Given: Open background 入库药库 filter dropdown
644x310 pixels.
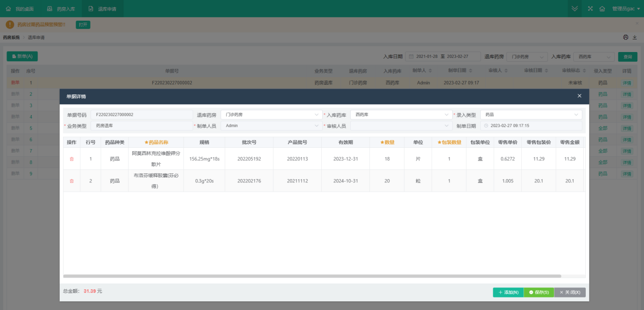Looking at the screenshot, I should [x=594, y=57].
